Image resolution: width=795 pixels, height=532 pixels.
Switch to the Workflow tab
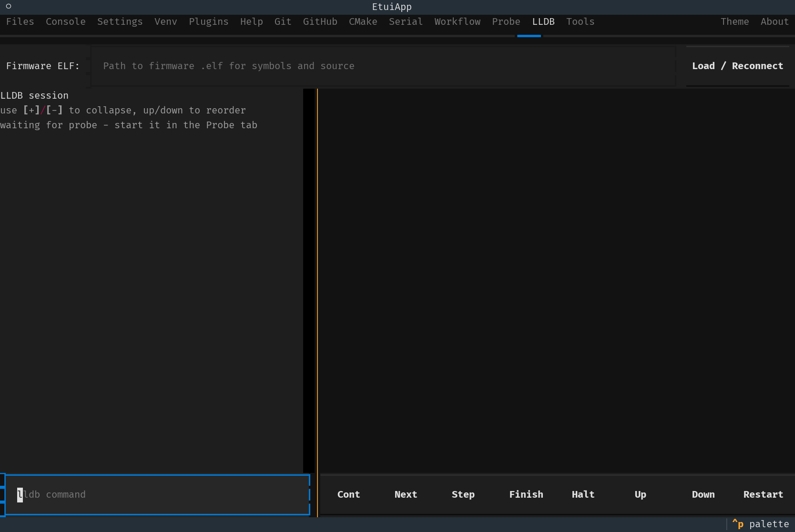(x=458, y=21)
